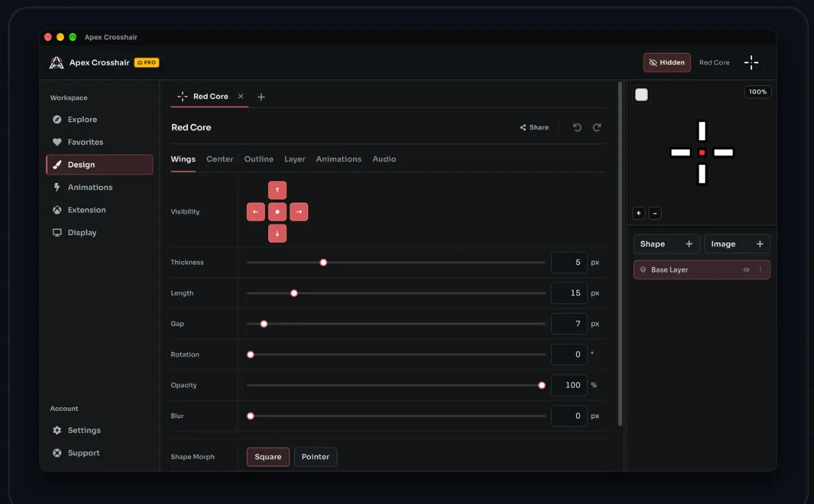Viewport: 814px width, 504px height.
Task: Toggle Base Layer visibility eye
Action: click(746, 270)
